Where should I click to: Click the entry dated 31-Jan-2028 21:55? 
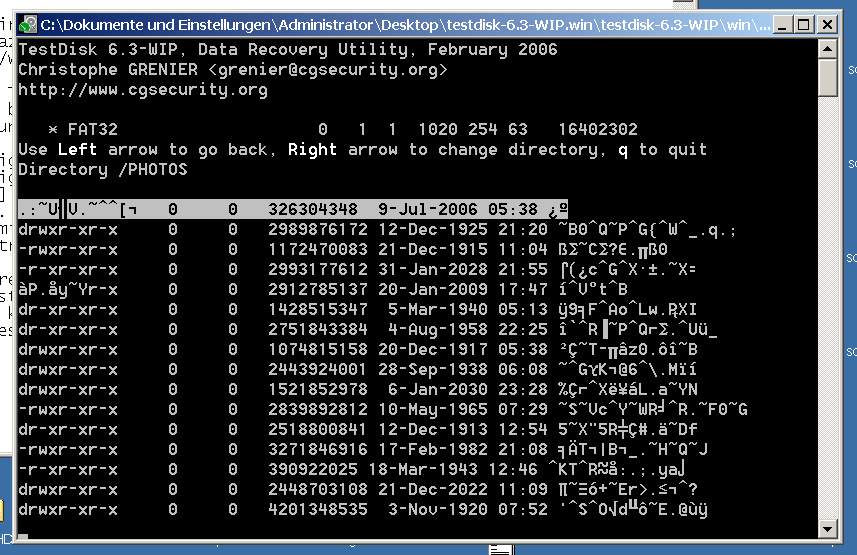pyautogui.click(x=357, y=270)
